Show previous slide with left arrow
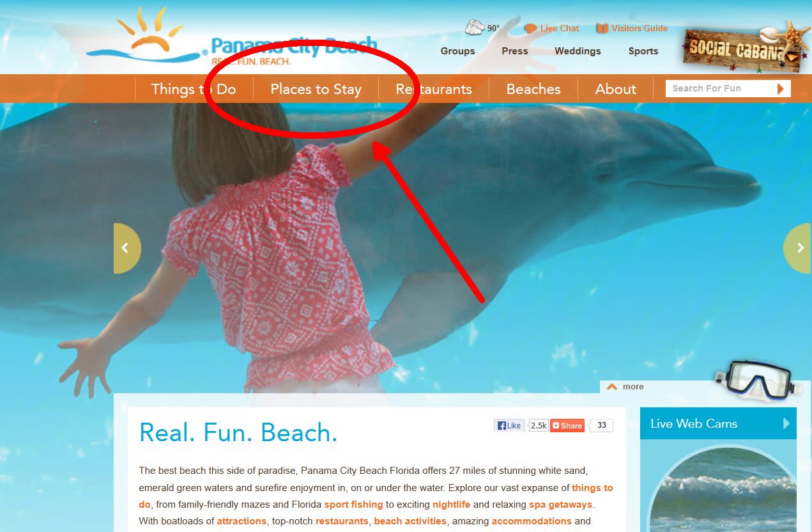This screenshot has height=532, width=812. [x=126, y=248]
